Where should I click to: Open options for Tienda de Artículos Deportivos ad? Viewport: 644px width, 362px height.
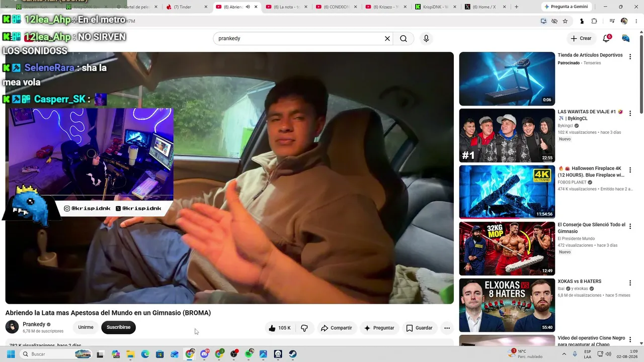pos(630,57)
